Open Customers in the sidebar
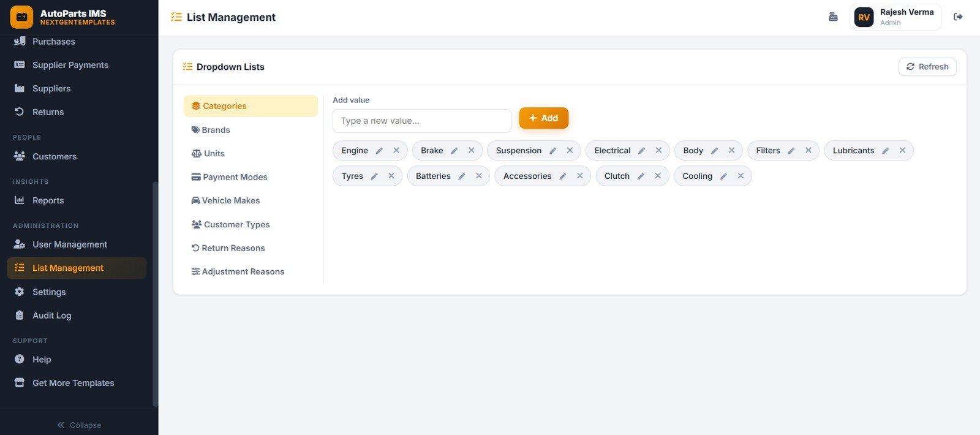This screenshot has height=435, width=980. [77, 156]
